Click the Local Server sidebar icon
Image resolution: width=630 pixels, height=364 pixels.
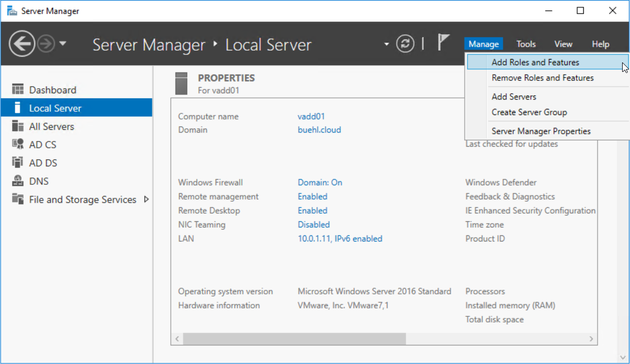tap(17, 107)
